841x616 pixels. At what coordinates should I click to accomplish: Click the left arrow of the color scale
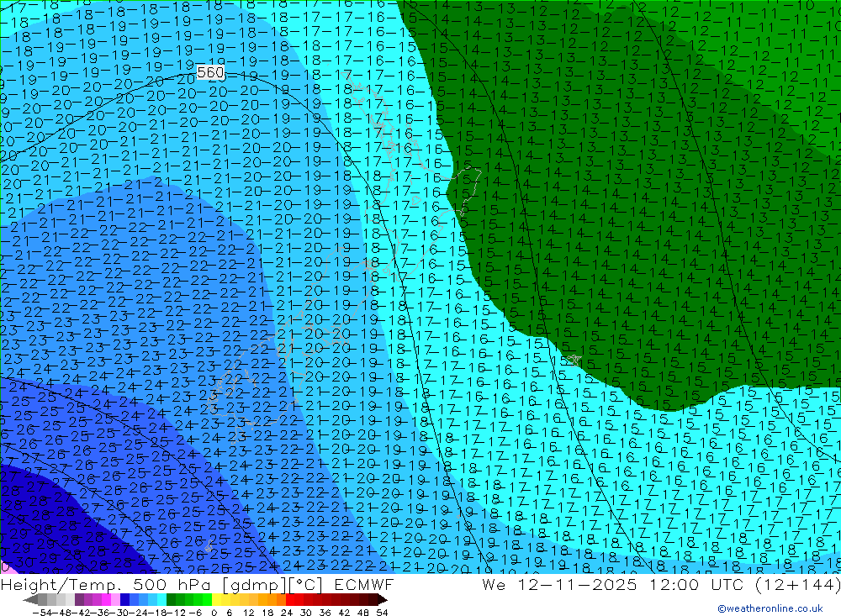click(x=30, y=599)
